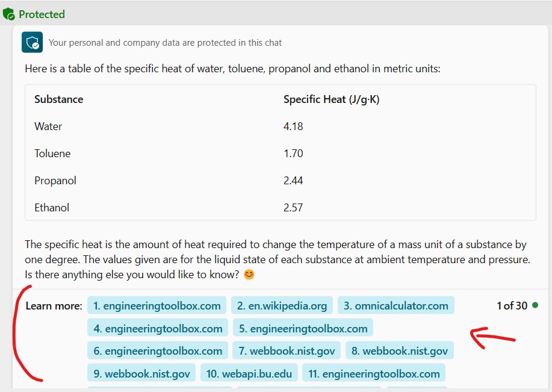Open citation 1 engineeringtoolbox.com

coord(157,305)
